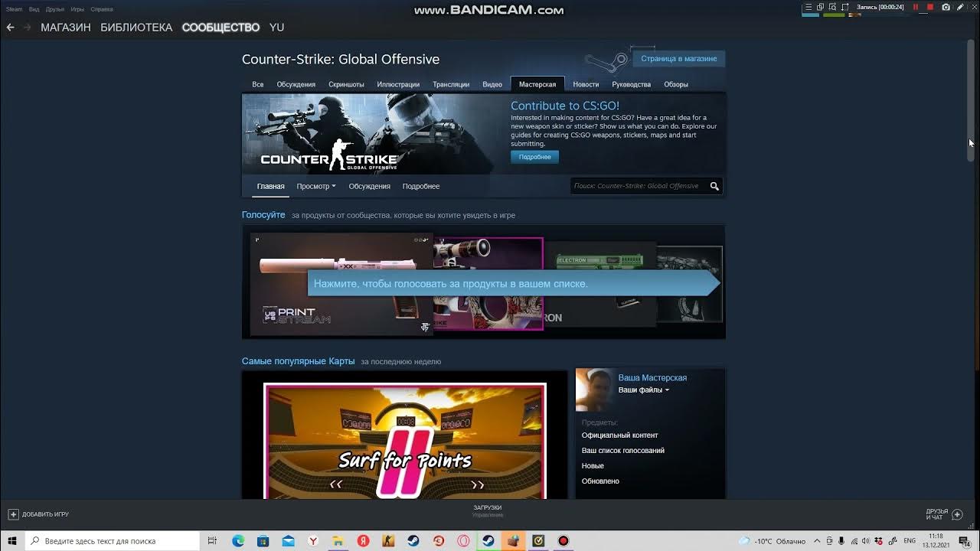Open Друзья и чат panel
The height and width of the screenshot is (551, 980).
[x=943, y=514]
